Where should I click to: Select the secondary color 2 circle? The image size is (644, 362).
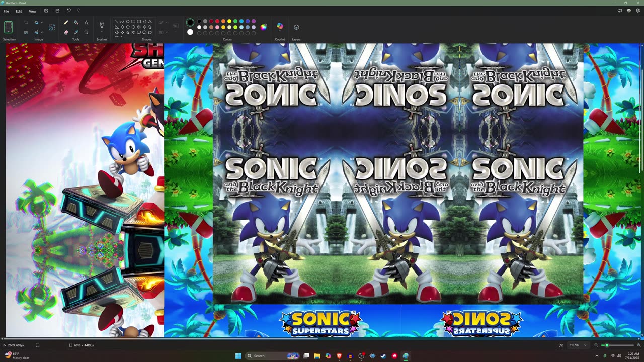tap(190, 32)
